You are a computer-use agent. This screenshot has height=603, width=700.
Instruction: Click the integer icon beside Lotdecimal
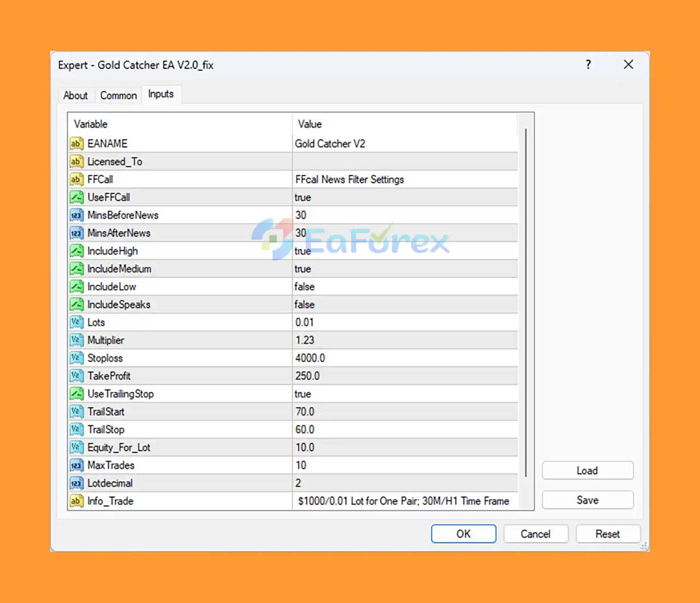click(x=76, y=484)
